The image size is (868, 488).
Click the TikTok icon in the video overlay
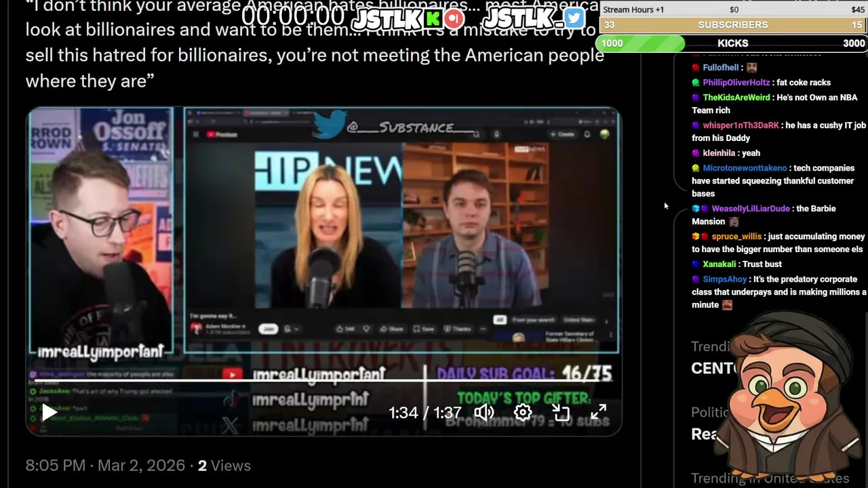pos(232,400)
